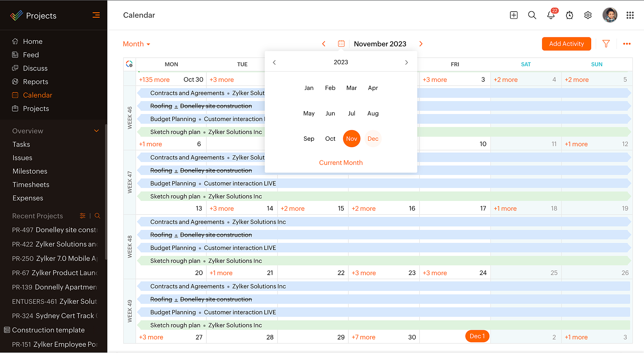Open search for Recent Projects
The height and width of the screenshot is (353, 644).
coord(97,215)
